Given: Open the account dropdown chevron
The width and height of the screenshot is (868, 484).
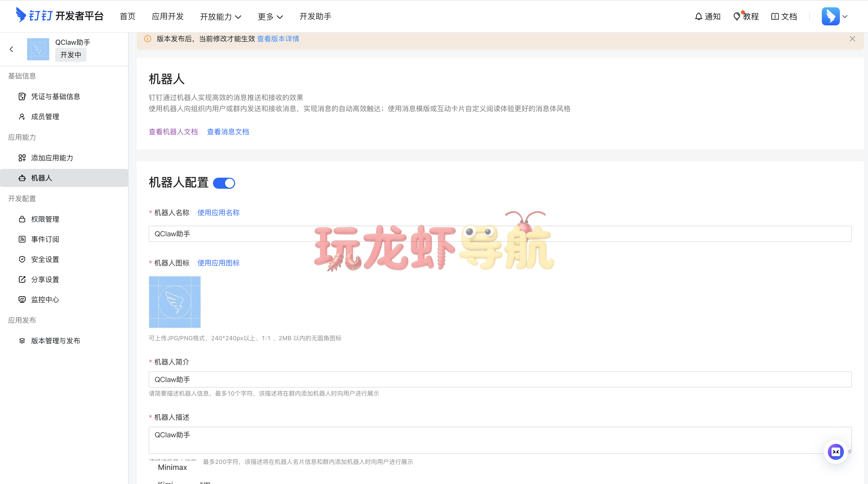Looking at the screenshot, I should pyautogui.click(x=845, y=16).
